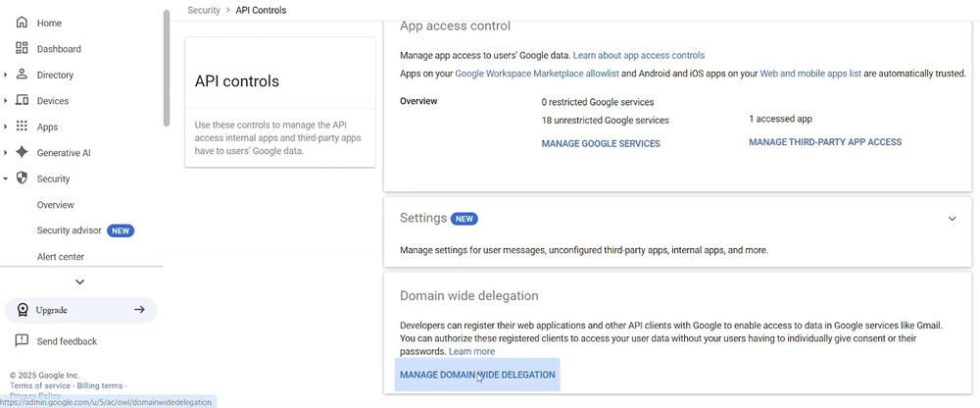
Task: Click Send feedback
Action: point(67,341)
